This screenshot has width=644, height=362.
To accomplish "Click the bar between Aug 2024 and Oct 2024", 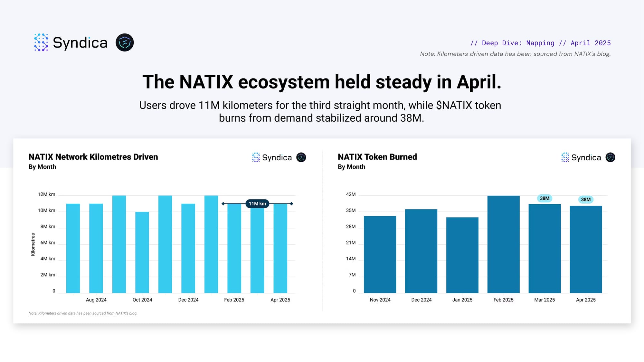I will click(119, 244).
